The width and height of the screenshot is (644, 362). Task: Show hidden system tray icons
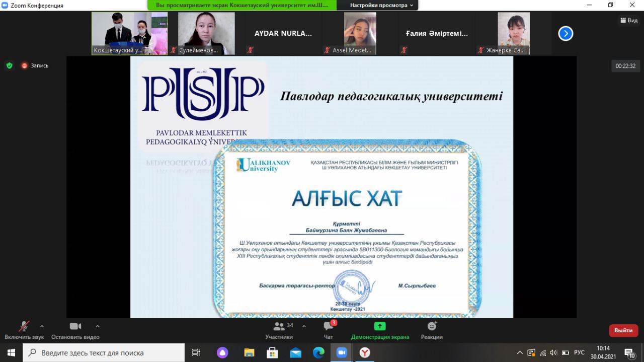pos(520,352)
